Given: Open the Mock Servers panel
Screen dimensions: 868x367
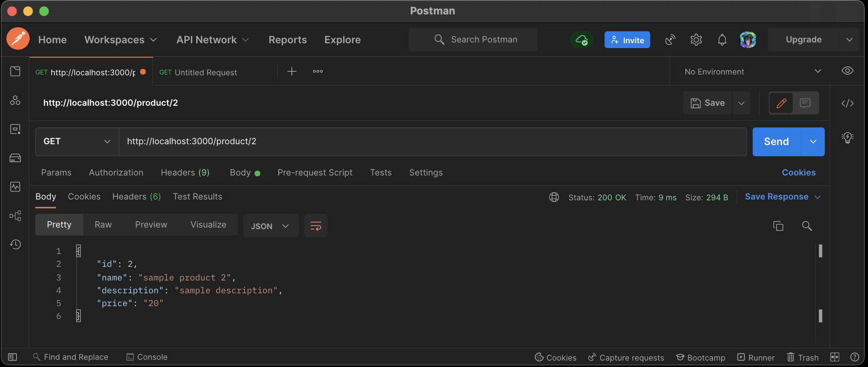Looking at the screenshot, I should coord(16,158).
